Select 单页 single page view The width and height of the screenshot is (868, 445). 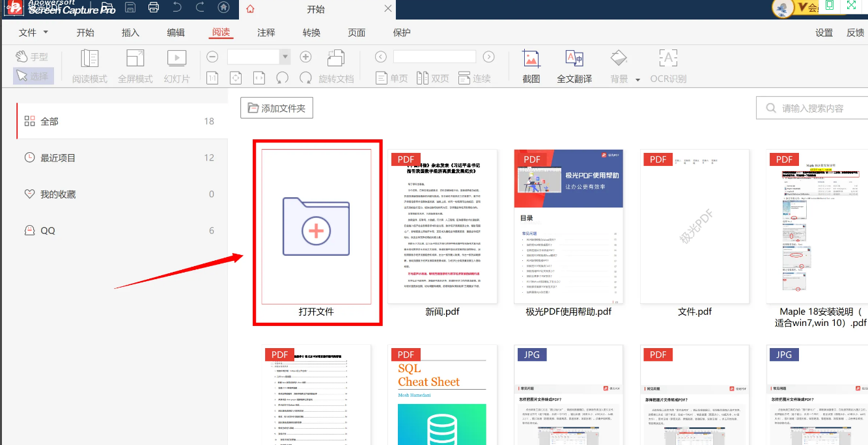[x=392, y=78]
